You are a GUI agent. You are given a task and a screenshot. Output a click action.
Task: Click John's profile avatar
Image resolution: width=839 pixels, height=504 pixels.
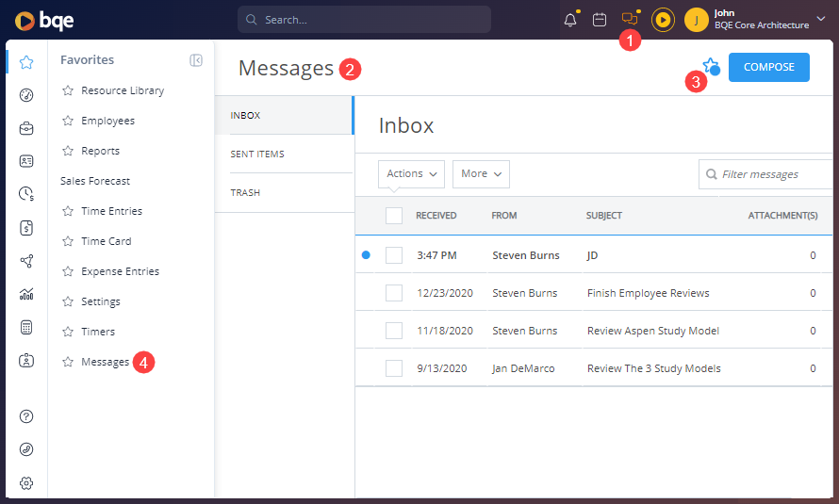[696, 21]
